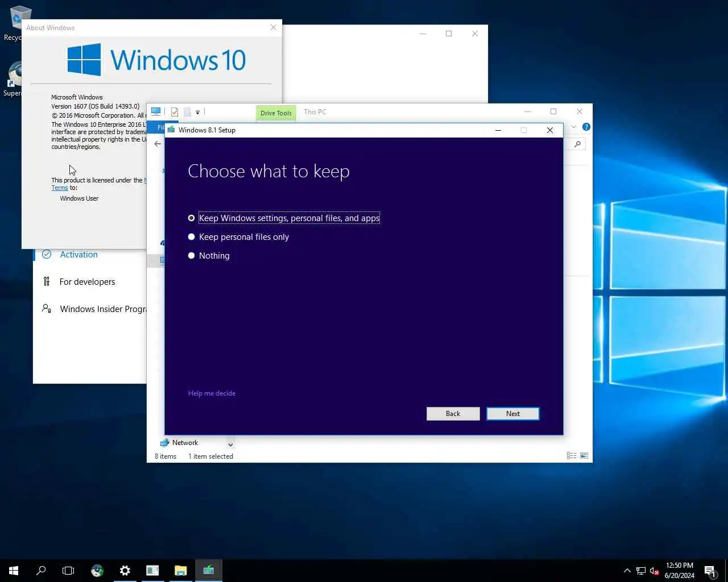Click the Properties quick access toolbar icon

click(175, 112)
